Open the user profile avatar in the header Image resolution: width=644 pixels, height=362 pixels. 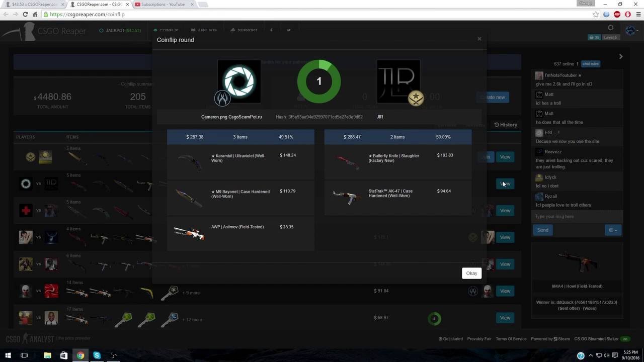click(x=631, y=30)
